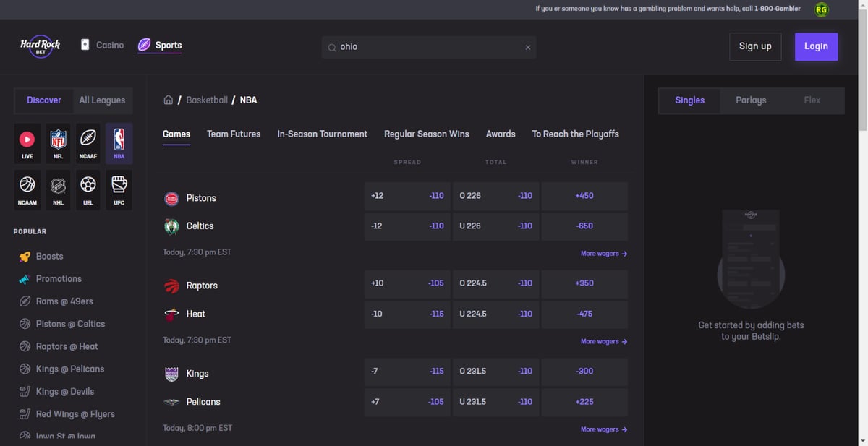Select the NCAAF league tile
Viewport: 868px width, 446px height.
coord(88,143)
